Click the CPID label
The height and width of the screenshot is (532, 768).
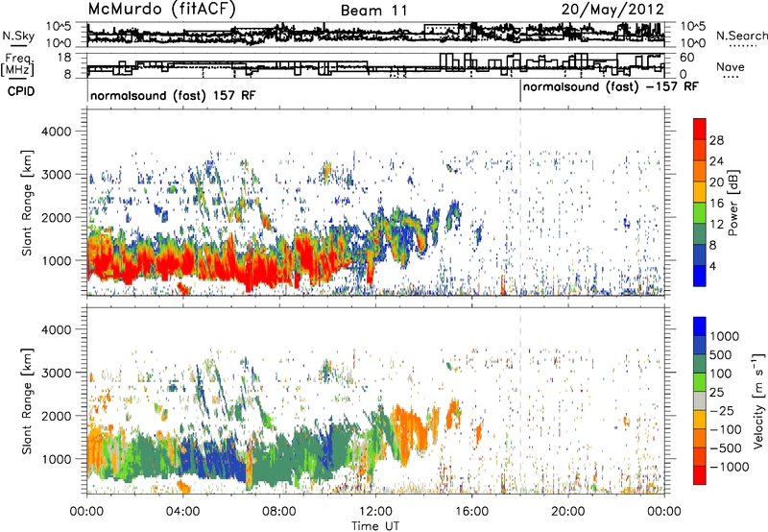21,91
